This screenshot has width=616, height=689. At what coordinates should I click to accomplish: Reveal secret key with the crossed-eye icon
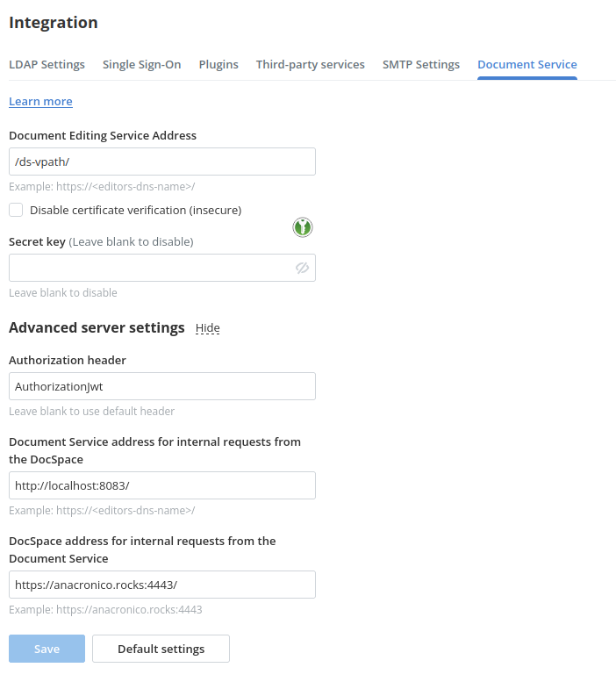(x=303, y=268)
